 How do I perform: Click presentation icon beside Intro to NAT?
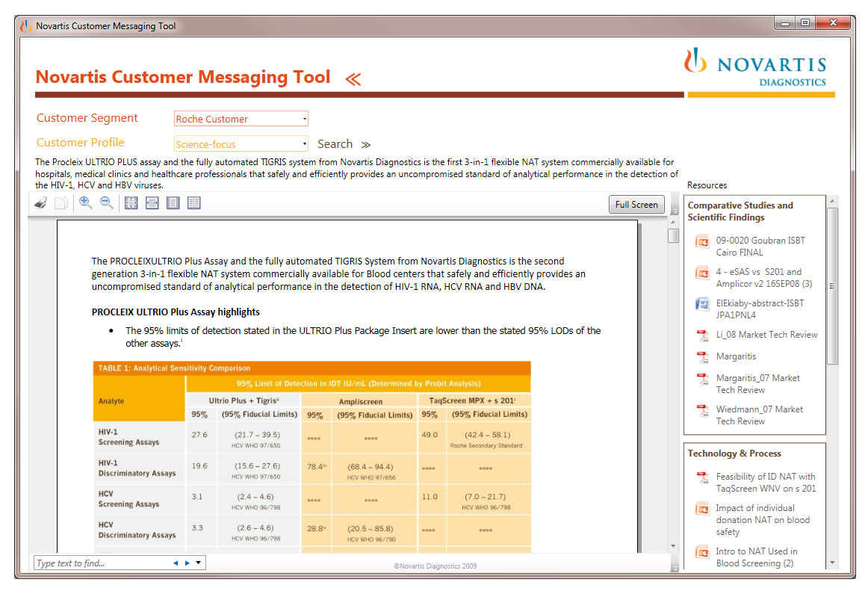[x=702, y=553]
